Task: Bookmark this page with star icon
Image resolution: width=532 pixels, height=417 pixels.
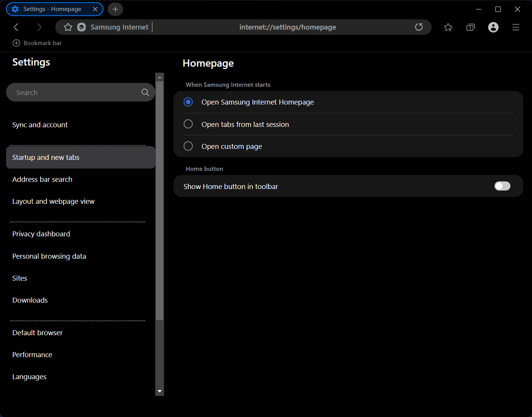Action: [x=68, y=27]
